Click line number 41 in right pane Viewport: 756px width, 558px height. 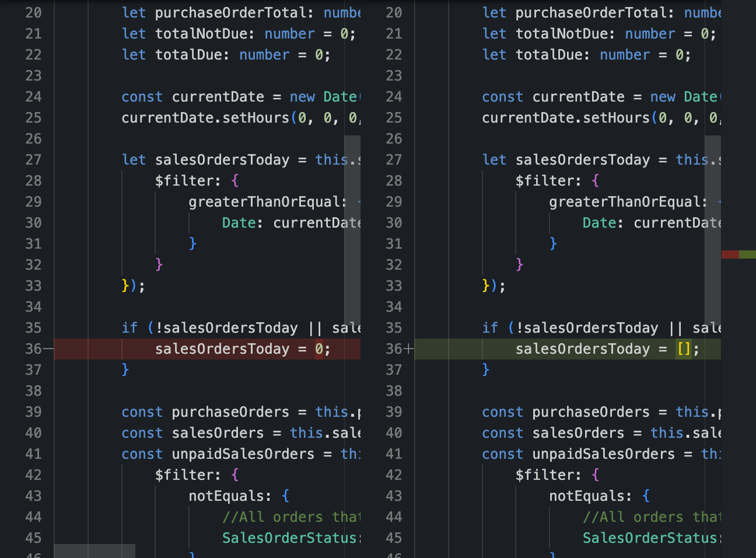(394, 454)
